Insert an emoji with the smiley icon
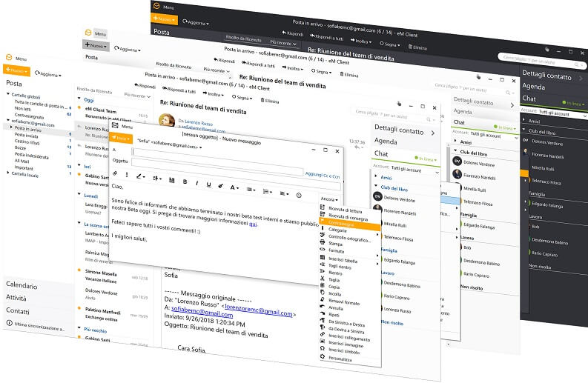The width and height of the screenshot is (588, 383). [x=299, y=196]
